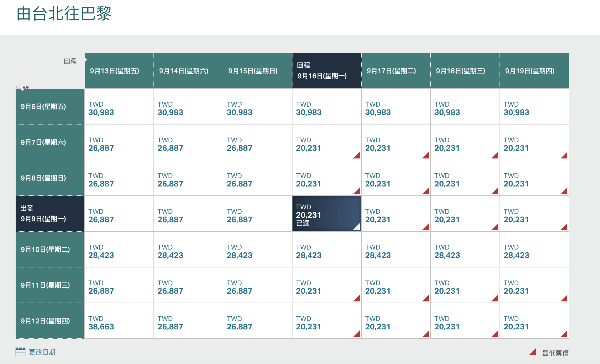Pick 9月10日 departure with 9月17日 return fare
The height and width of the screenshot is (364, 600).
click(x=396, y=250)
